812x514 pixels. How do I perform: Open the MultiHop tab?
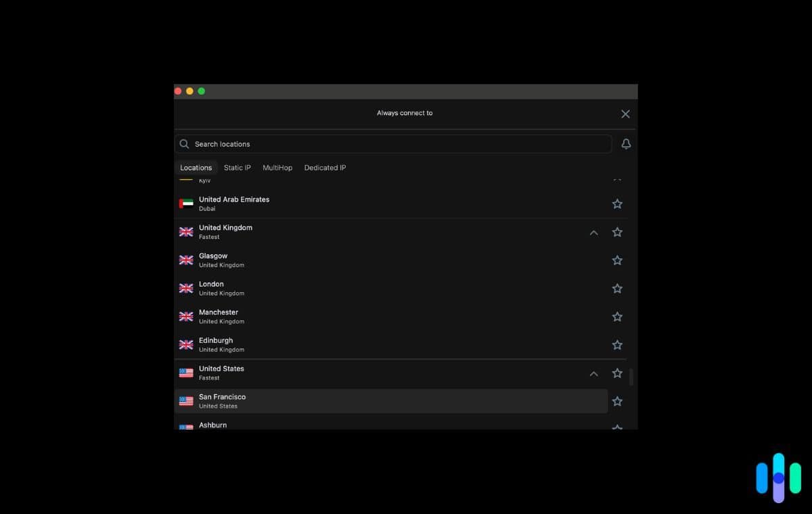(x=277, y=167)
